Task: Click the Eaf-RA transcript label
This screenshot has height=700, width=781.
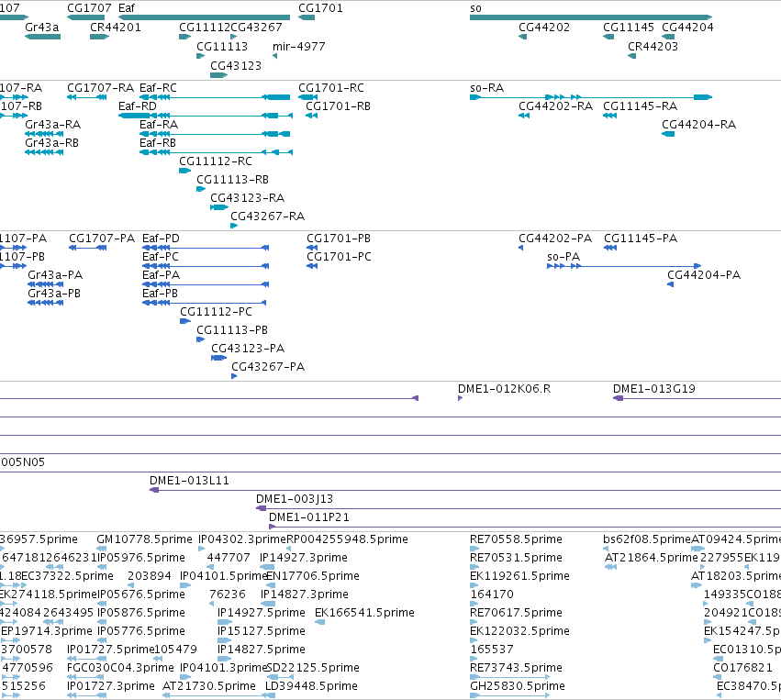Action: click(159, 125)
